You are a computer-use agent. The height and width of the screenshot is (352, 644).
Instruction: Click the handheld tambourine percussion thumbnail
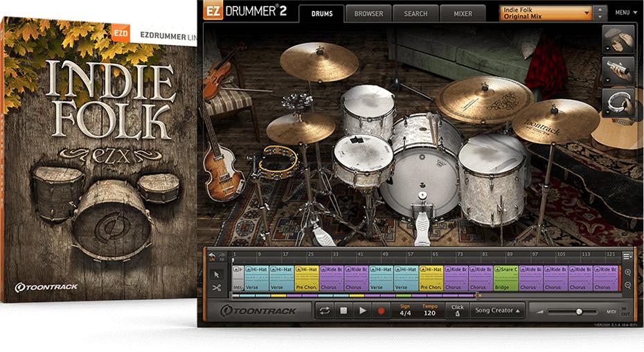(x=618, y=103)
